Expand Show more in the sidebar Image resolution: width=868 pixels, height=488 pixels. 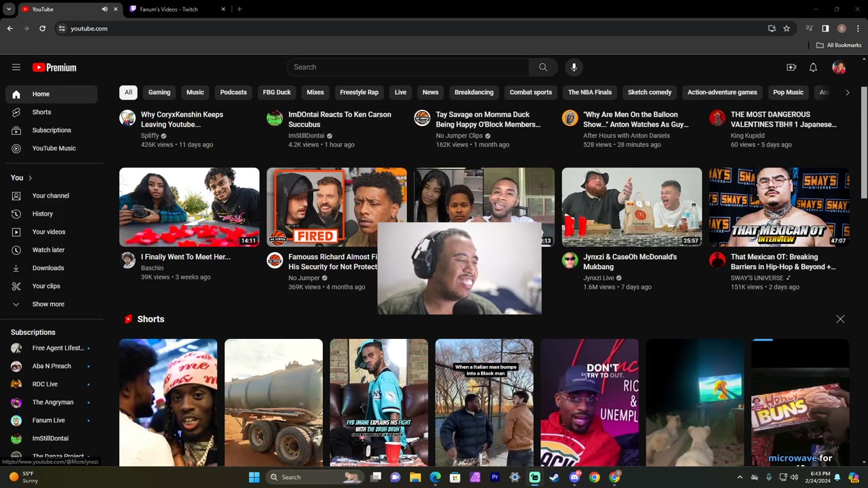click(52, 304)
